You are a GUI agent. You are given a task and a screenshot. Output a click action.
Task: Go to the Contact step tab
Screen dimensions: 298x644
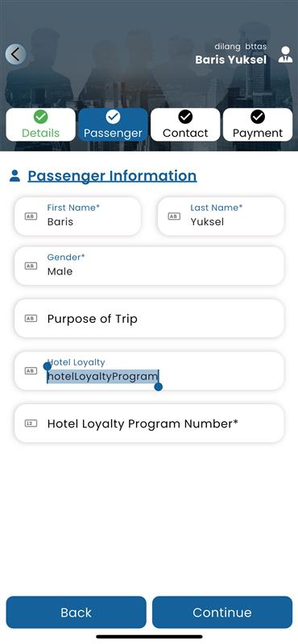tap(185, 125)
